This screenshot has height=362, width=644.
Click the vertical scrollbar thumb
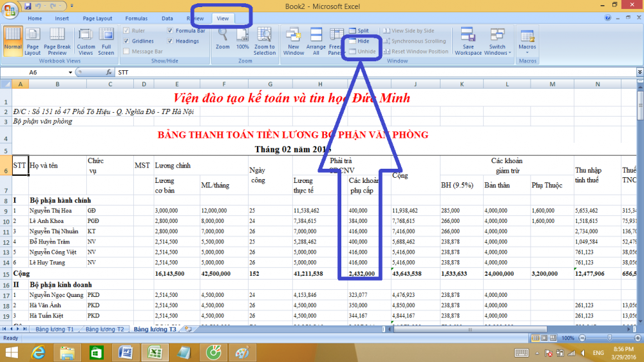pos(640,105)
